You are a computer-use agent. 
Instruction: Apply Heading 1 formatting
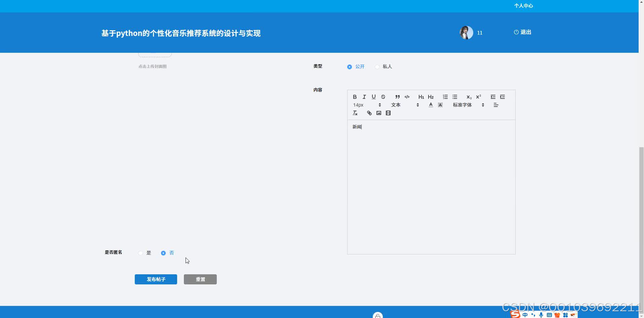click(x=421, y=97)
